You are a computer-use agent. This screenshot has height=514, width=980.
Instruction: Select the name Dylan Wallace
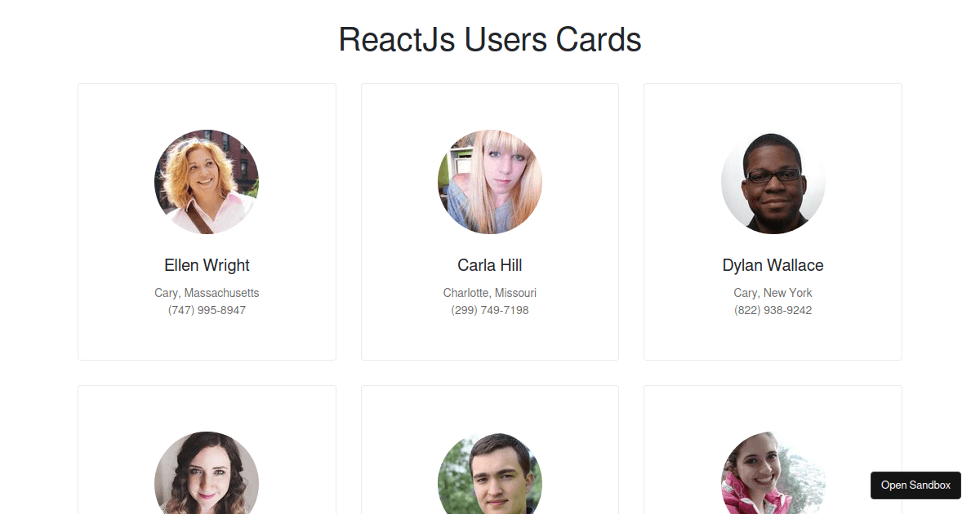(x=773, y=265)
